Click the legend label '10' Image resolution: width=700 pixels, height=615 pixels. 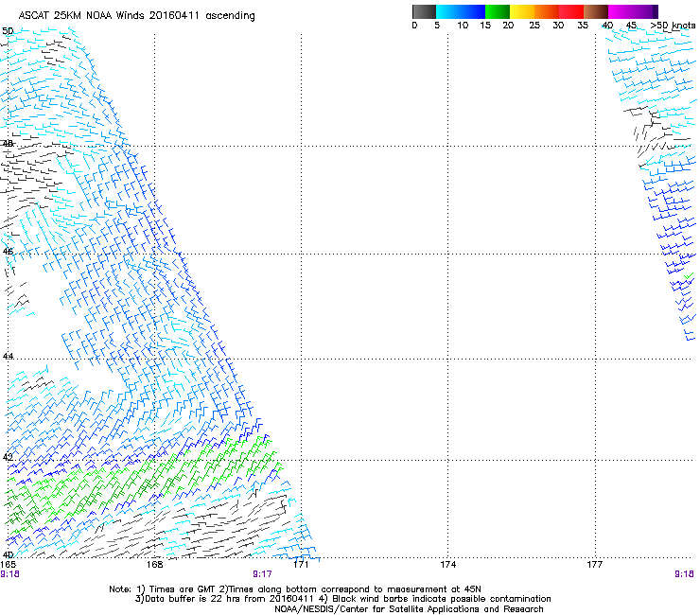463,26
